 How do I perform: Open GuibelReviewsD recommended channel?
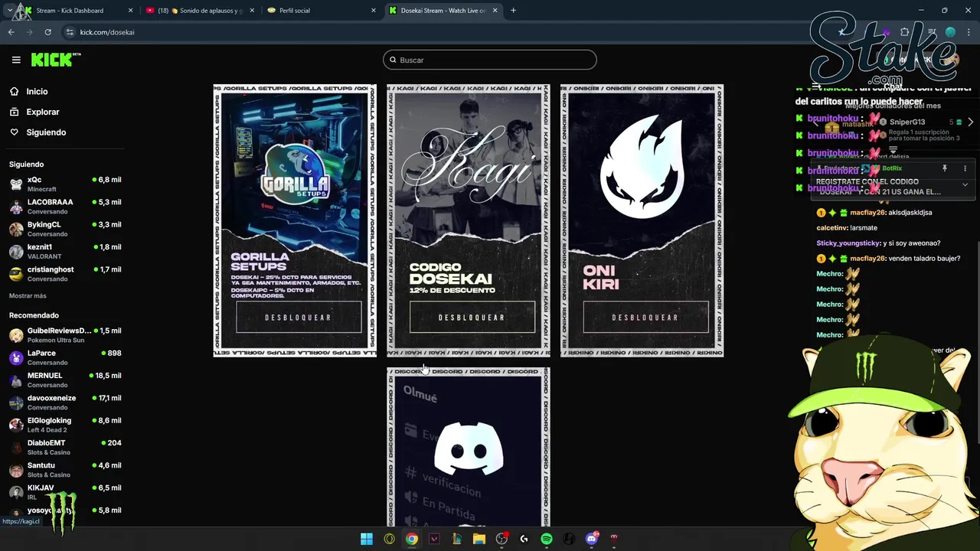(65, 334)
